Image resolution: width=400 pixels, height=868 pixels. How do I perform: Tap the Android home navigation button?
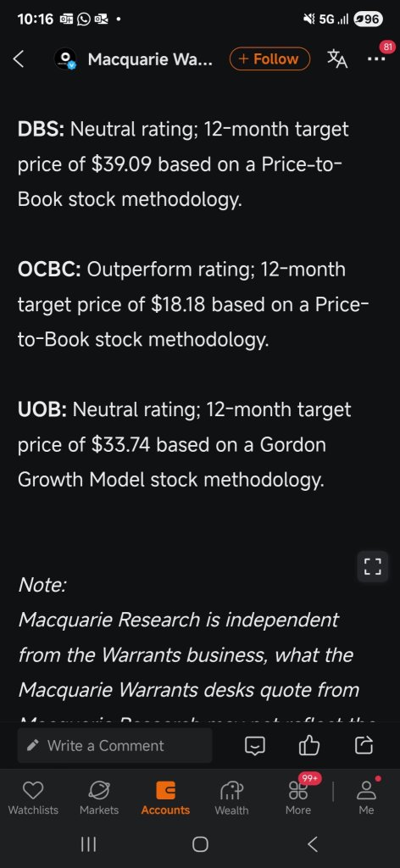click(x=200, y=843)
